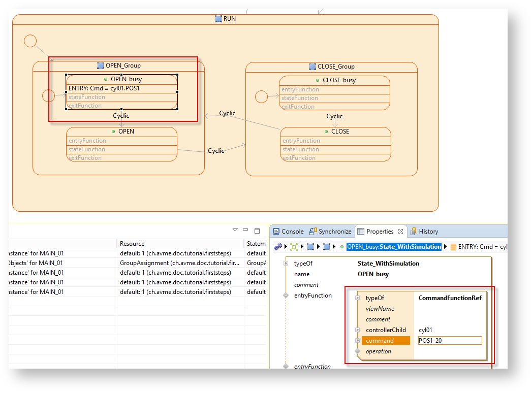Screen dimensions: 532x393
Task: Open the Synchronize tab
Action: tap(330, 232)
